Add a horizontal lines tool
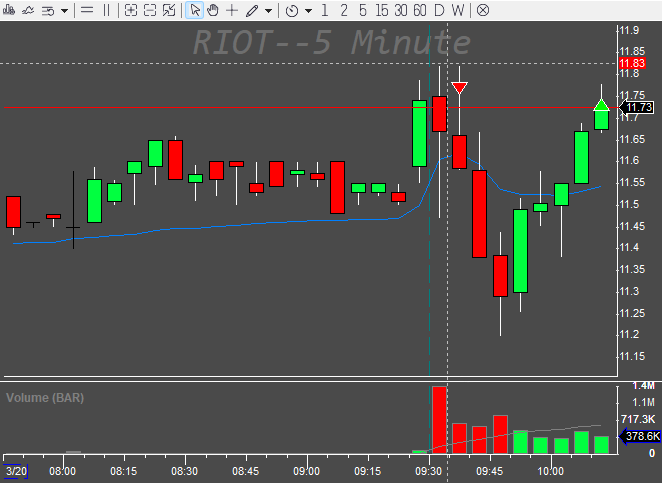662x483 pixels. 87,10
